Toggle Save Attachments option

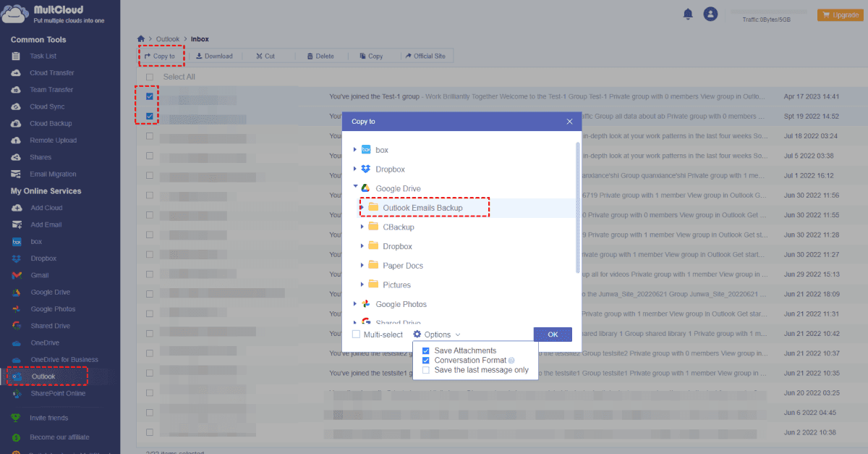(x=426, y=351)
